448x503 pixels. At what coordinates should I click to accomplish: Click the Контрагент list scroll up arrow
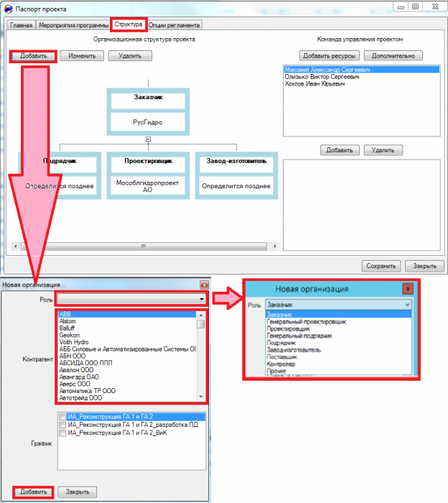pos(201,315)
